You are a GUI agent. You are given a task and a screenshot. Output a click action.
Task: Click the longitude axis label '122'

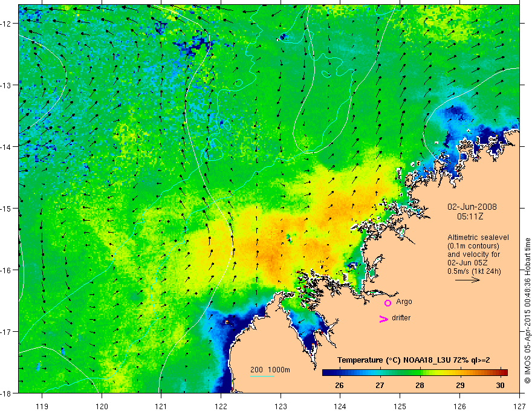point(221,406)
